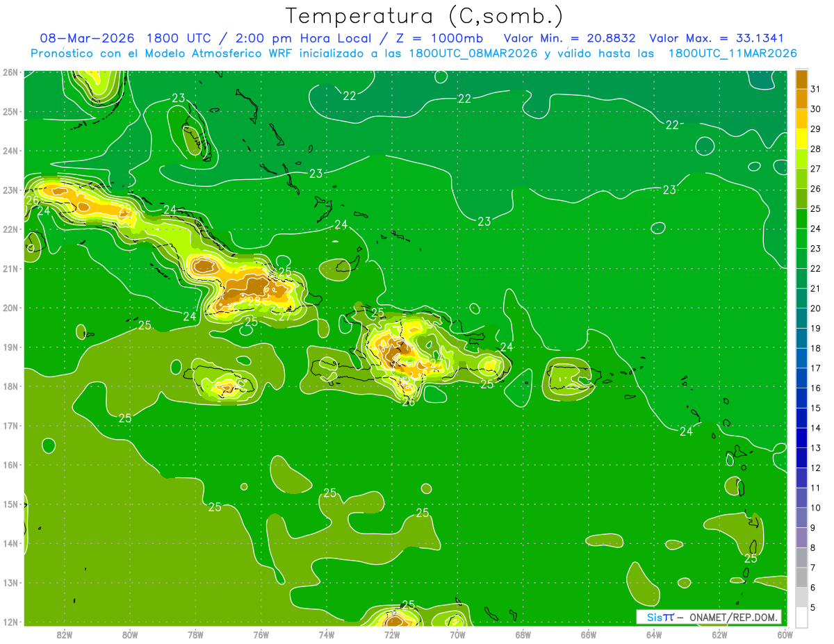Click the 19N latitude axis label
Screen dimensions: 834x644
(10, 347)
